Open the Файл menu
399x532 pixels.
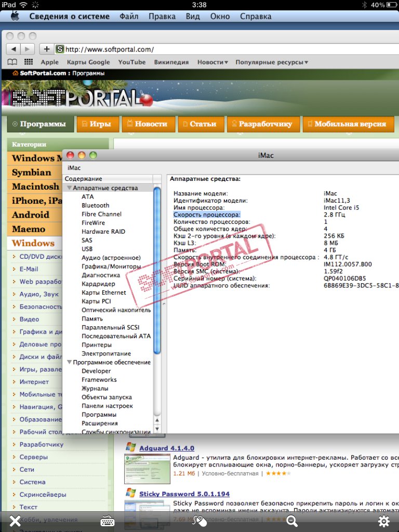[x=129, y=16]
